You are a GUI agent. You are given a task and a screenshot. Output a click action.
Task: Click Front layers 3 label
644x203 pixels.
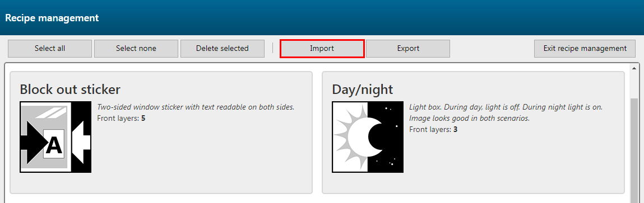[x=433, y=130]
